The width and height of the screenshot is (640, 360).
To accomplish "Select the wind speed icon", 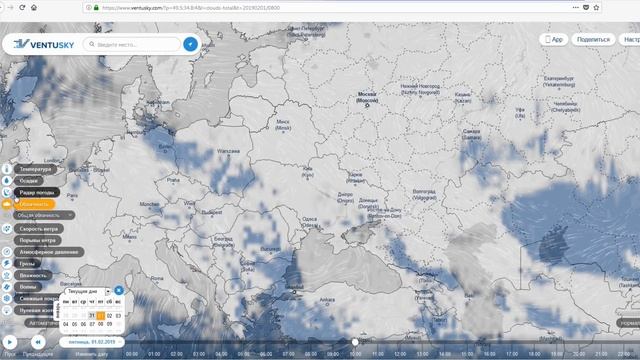I will point(7,229).
